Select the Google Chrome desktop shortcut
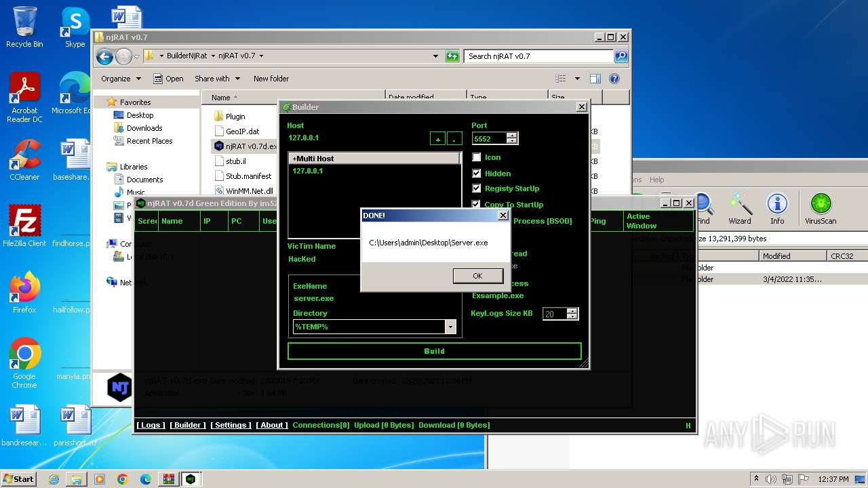Image resolution: width=868 pixels, height=488 pixels. [24, 363]
